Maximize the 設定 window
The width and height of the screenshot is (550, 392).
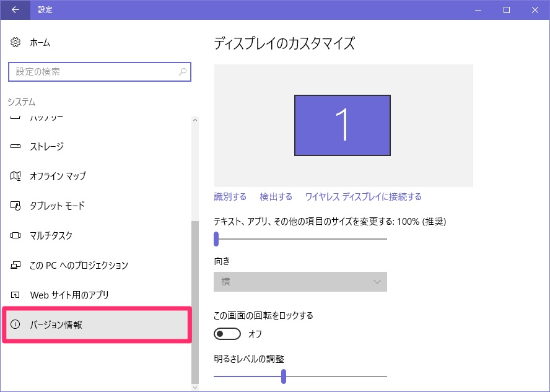coord(507,10)
